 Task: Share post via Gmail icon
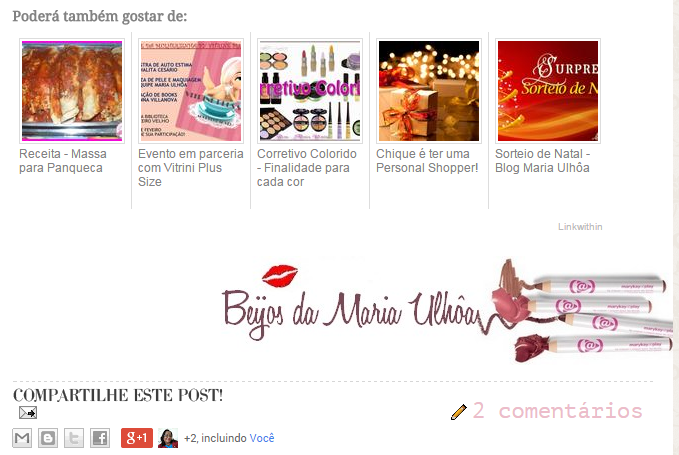pos(22,438)
